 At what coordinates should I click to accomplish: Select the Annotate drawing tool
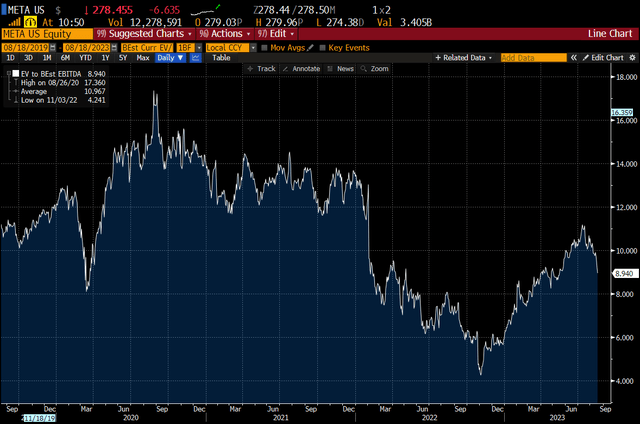point(302,69)
